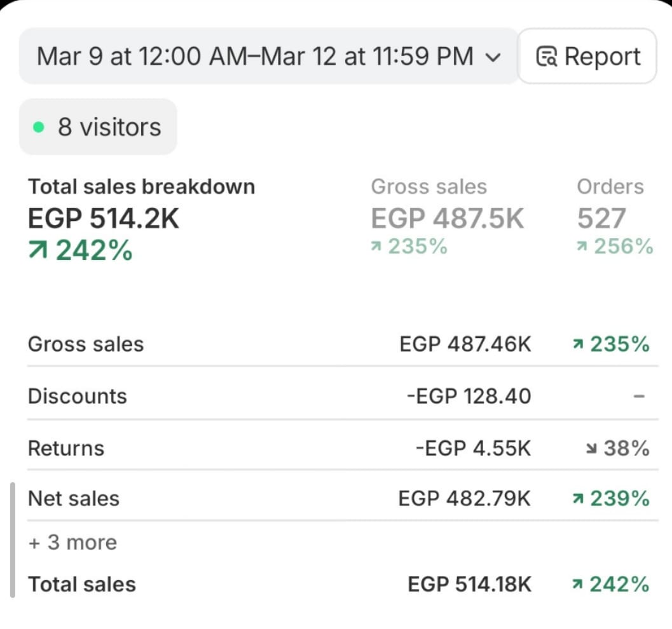
Task: Click the gray vertical bar beside Net sales
Action: click(x=13, y=540)
